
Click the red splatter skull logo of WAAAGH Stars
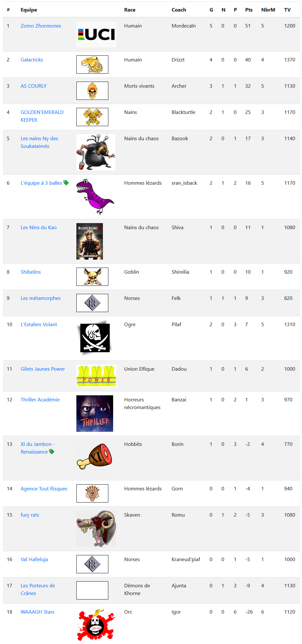pos(96,625)
